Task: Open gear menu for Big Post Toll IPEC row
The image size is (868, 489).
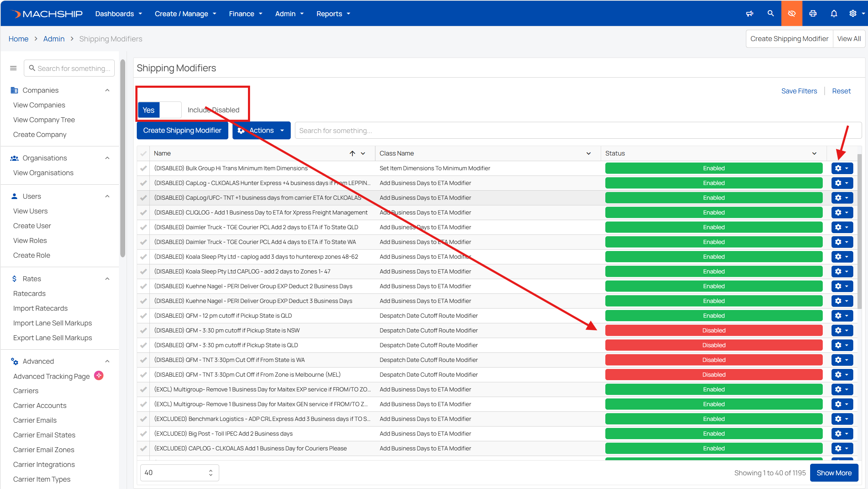Action: 842,434
